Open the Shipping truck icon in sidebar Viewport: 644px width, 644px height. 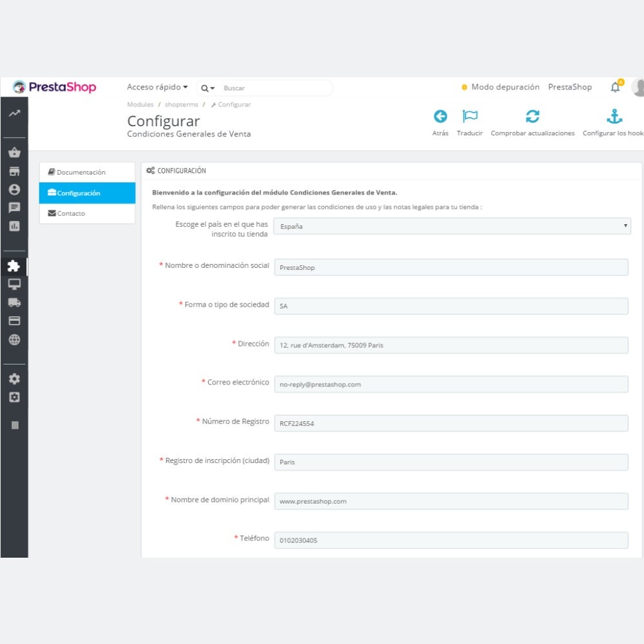(14, 302)
